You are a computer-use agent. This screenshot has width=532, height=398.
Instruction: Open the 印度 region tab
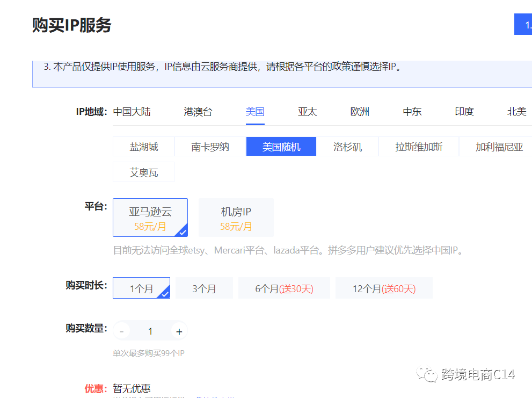click(x=464, y=112)
